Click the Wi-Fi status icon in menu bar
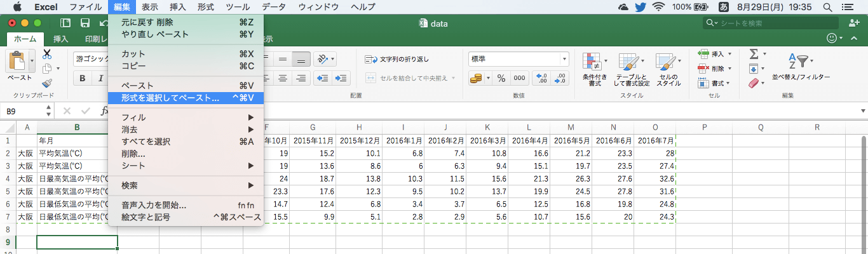Screen dimensions: 868x254 click(658, 7)
